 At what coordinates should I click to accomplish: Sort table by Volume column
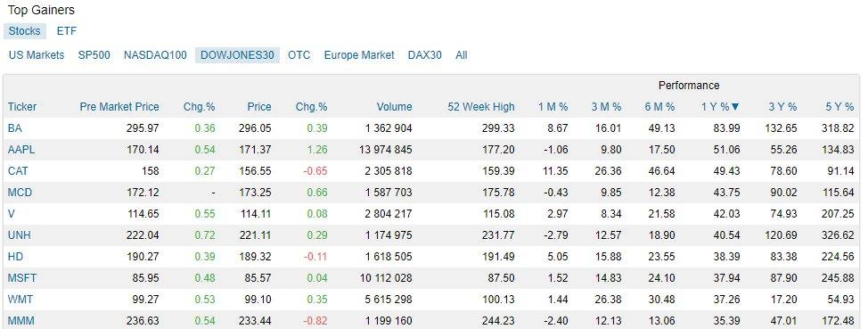pyautogui.click(x=394, y=107)
